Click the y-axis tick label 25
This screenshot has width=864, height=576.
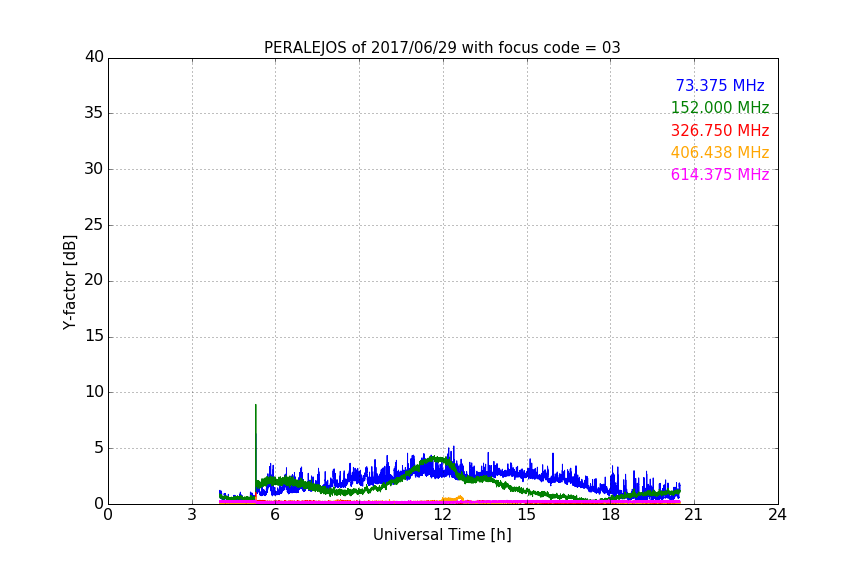[94, 224]
